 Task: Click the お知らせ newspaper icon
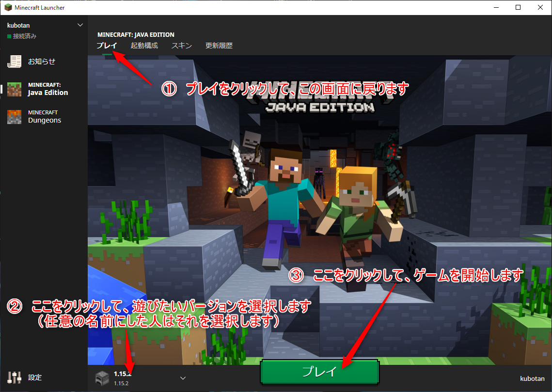coord(14,62)
